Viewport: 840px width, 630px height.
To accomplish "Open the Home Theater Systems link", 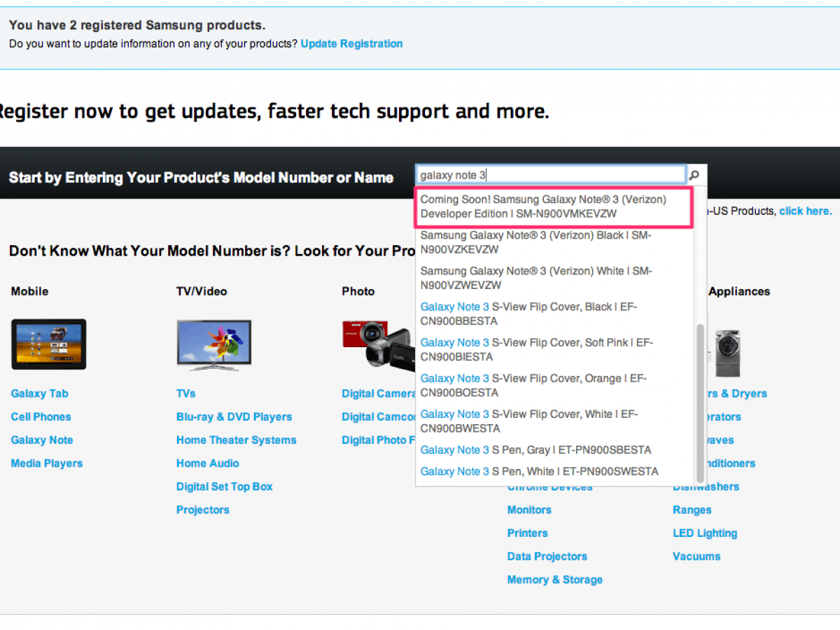I will coord(236,440).
